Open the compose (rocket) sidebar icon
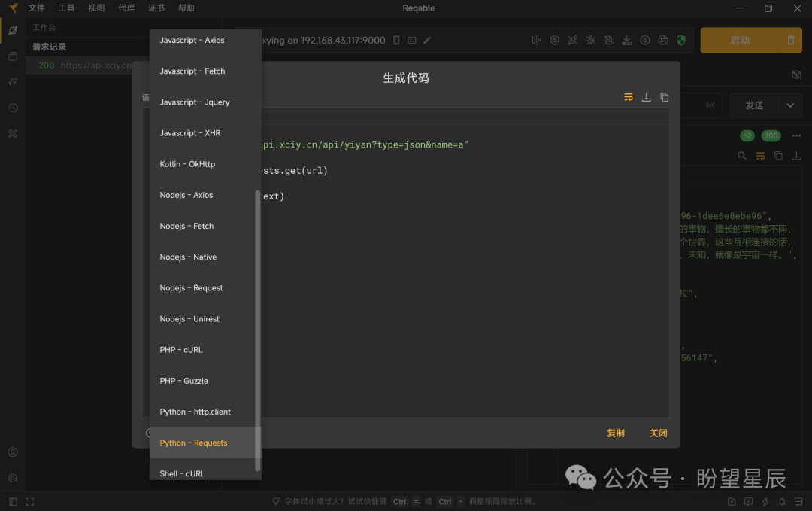The height and width of the screenshot is (511, 812). [13, 31]
